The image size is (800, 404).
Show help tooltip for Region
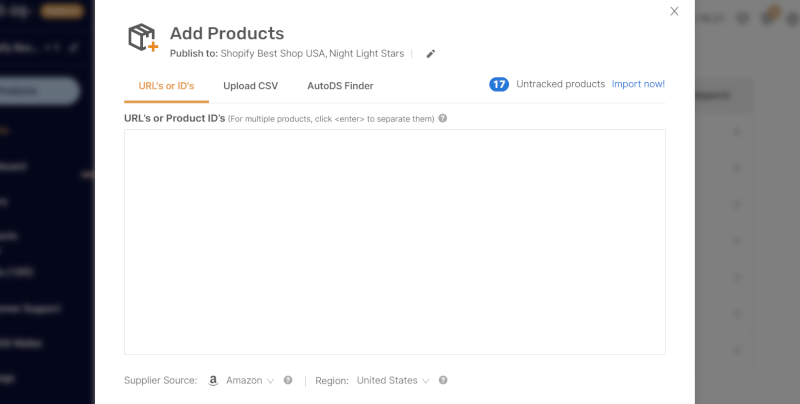tap(443, 380)
